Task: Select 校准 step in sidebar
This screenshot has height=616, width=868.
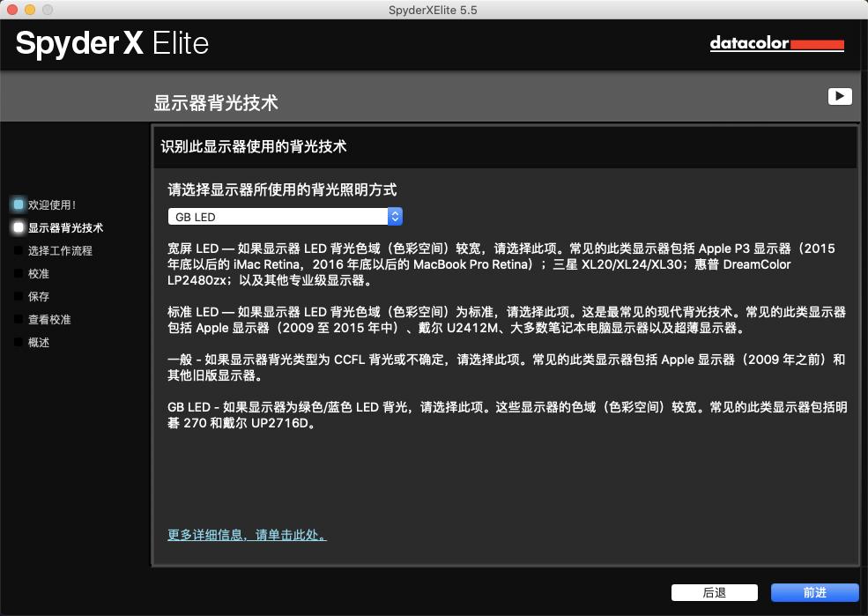Action: point(39,274)
